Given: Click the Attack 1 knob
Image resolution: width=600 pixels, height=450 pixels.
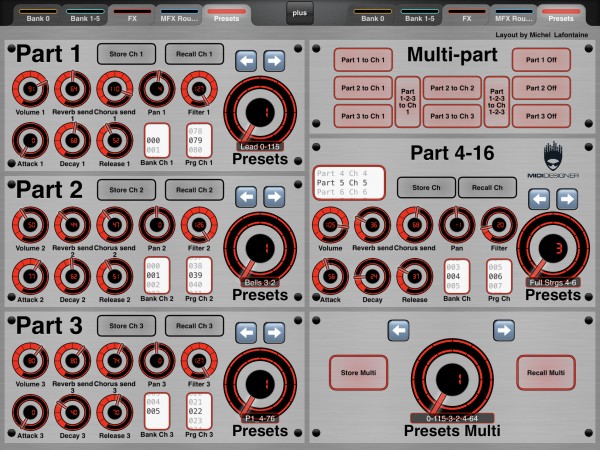Looking at the screenshot, I should [30, 140].
